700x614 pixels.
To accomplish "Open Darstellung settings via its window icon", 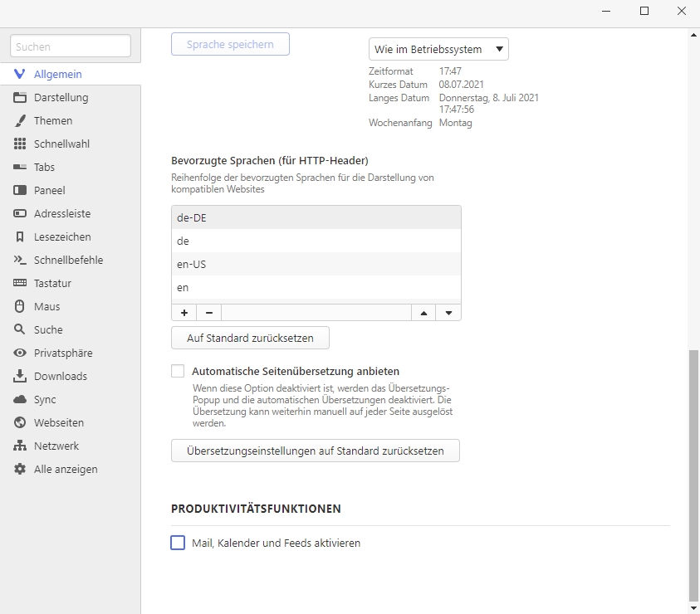I will [x=20, y=97].
